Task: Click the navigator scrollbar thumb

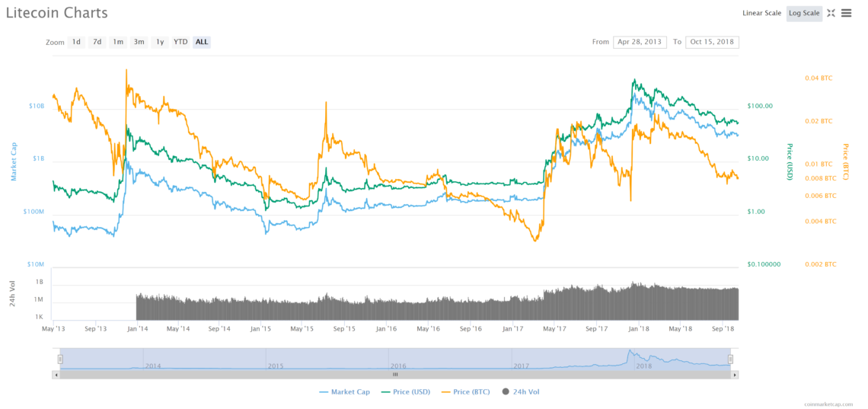Action: [395, 375]
